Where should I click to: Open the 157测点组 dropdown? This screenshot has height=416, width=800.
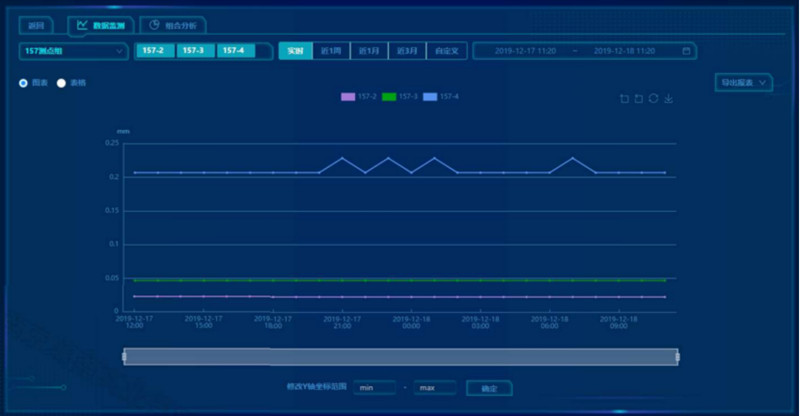[72, 50]
